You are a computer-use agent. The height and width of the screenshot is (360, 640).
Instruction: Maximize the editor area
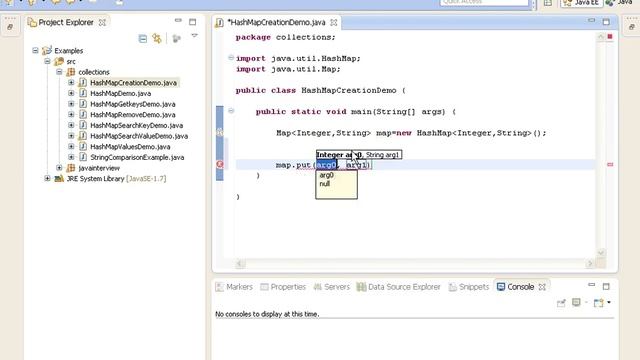pos(606,22)
